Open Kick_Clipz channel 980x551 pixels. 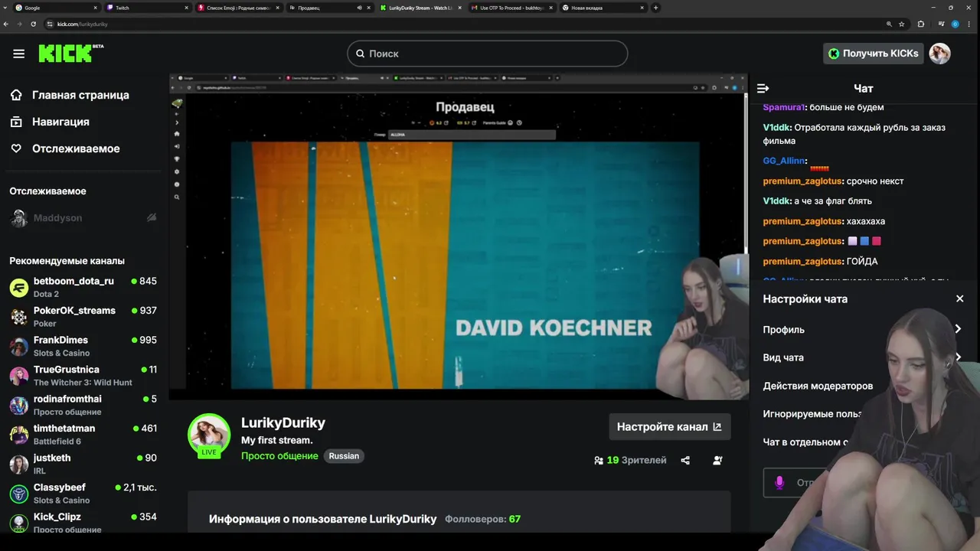[83, 523]
